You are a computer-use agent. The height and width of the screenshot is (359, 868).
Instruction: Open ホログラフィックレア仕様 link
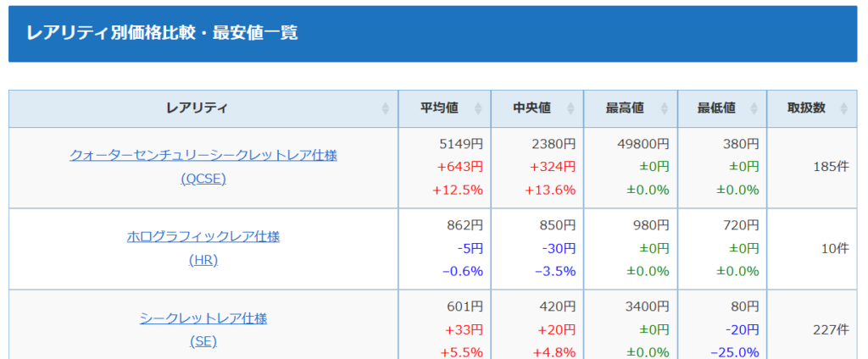(203, 237)
